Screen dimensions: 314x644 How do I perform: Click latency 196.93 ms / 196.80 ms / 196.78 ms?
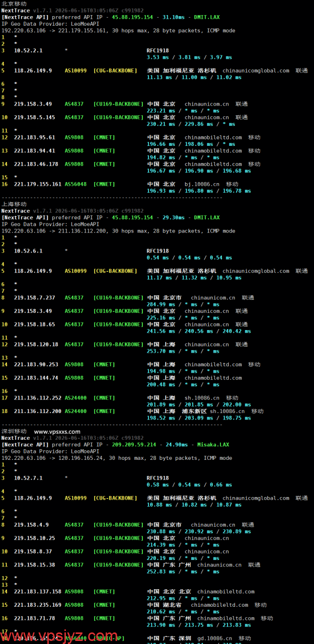[199, 191]
